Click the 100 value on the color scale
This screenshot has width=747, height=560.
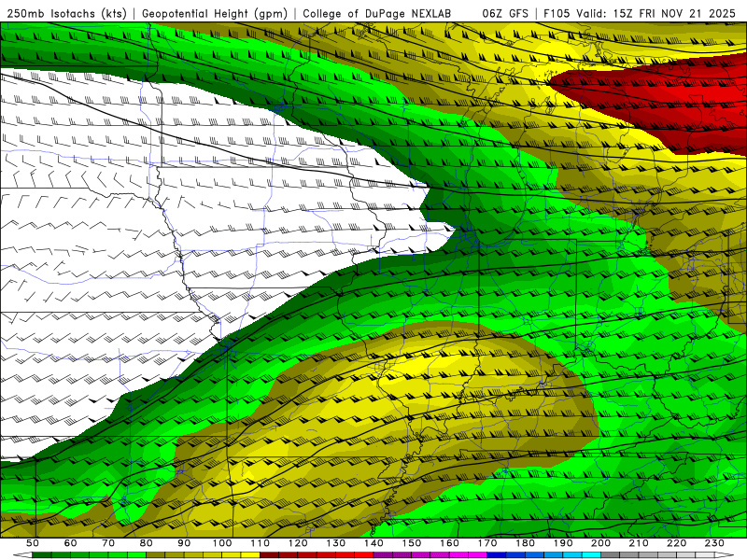click(222, 543)
